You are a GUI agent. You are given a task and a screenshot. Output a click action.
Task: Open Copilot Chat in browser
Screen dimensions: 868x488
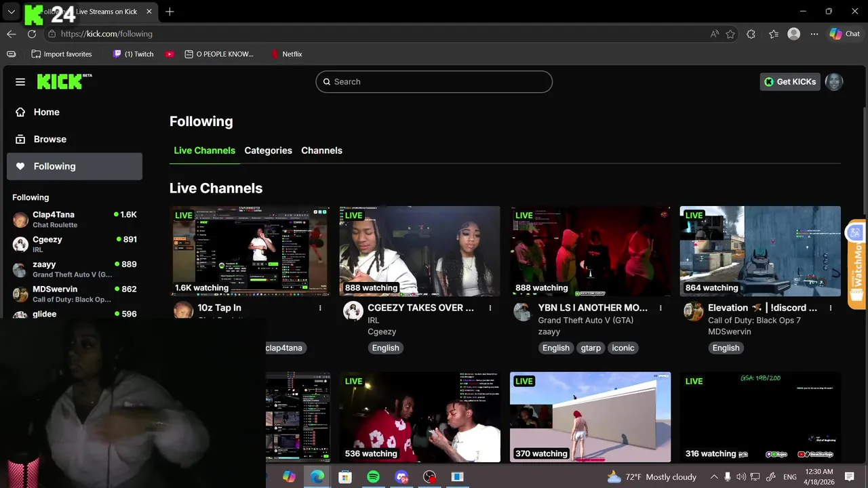coord(845,34)
